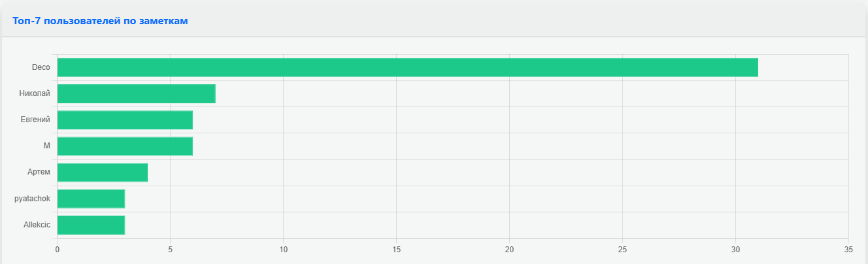868x264 pixels.
Task: Click the Allekcic axis label
Action: coord(37,225)
